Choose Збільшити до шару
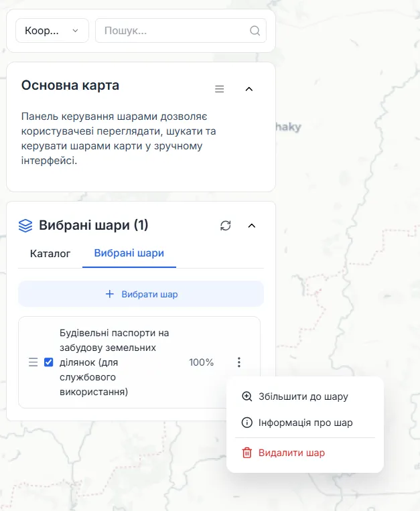This screenshot has height=511, width=420. tap(305, 396)
